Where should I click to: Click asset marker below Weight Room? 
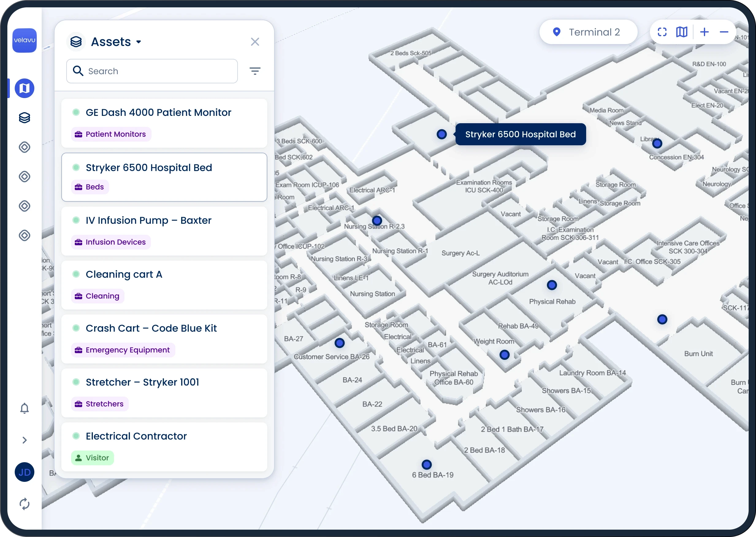coord(505,355)
